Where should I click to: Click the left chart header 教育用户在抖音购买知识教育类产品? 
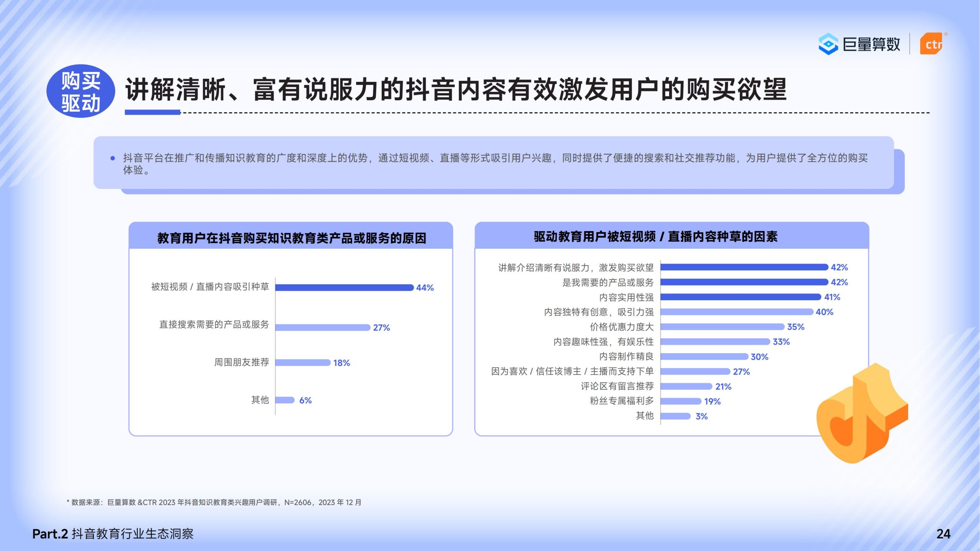tap(292, 238)
